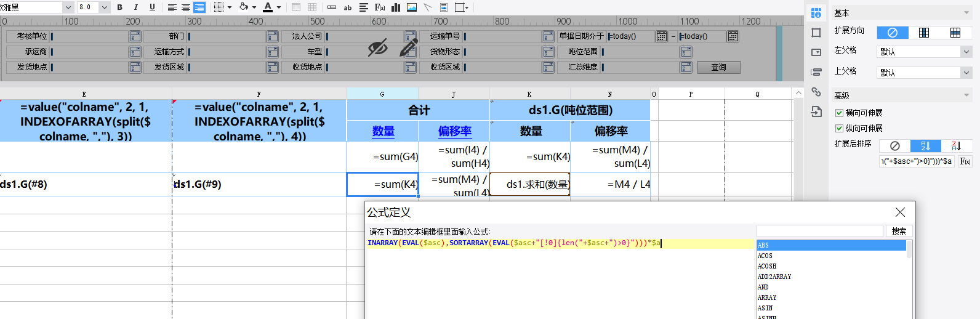
Task: Click the pencil edit icon on parameter pane
Action: (408, 47)
